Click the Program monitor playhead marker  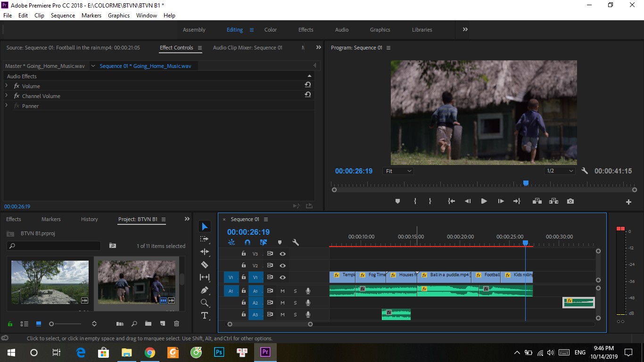526,183
